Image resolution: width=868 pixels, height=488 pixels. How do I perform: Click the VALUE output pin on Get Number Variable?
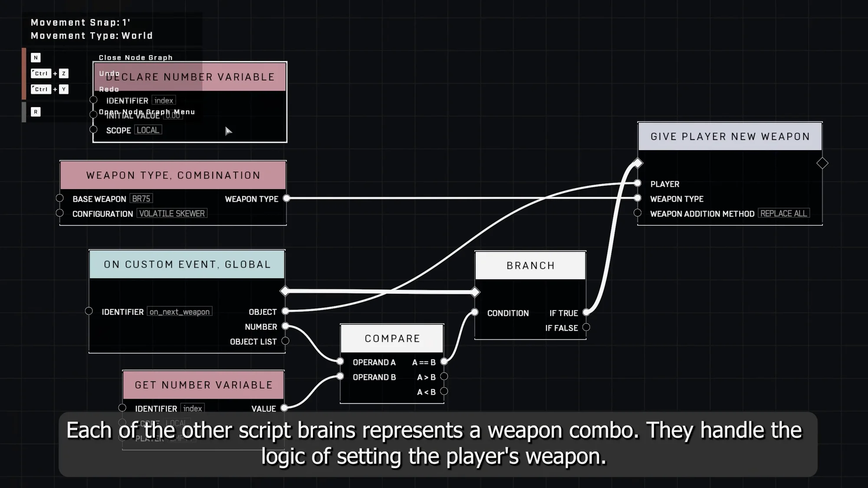(x=284, y=408)
